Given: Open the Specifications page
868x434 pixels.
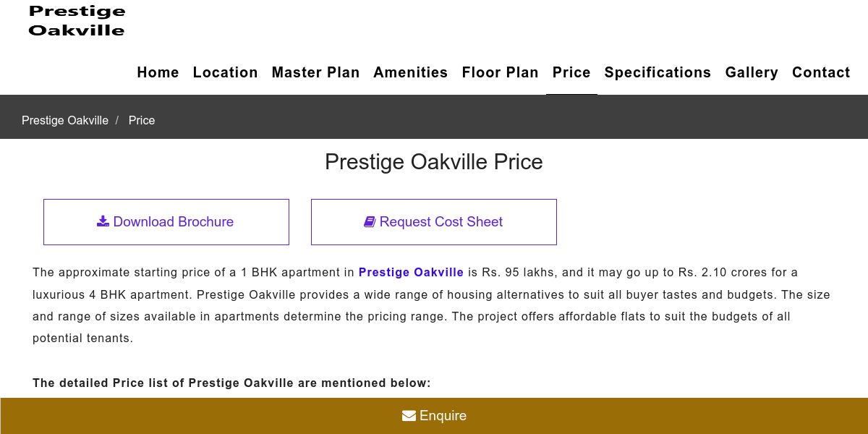Looking at the screenshot, I should click(658, 72).
